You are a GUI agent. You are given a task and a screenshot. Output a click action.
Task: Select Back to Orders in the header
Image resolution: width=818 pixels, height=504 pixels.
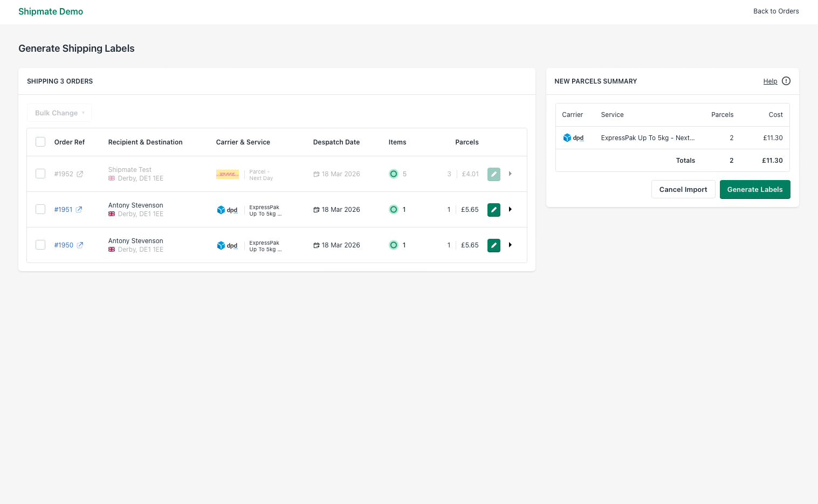[776, 11]
